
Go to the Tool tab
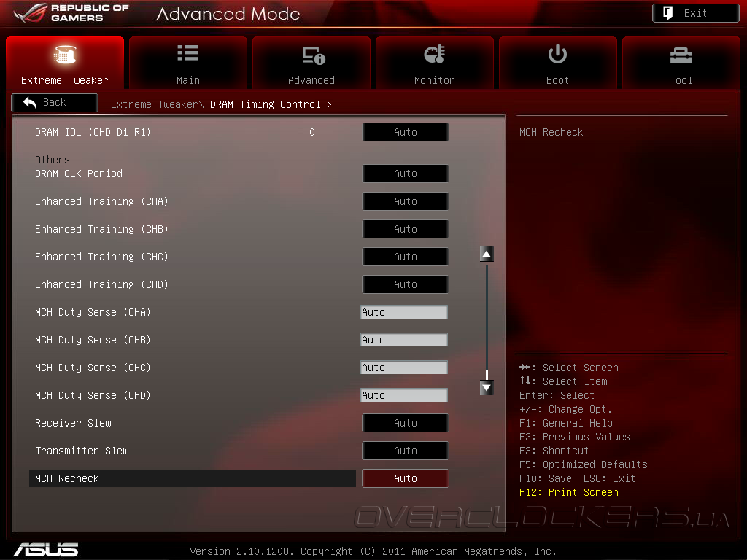(x=681, y=63)
